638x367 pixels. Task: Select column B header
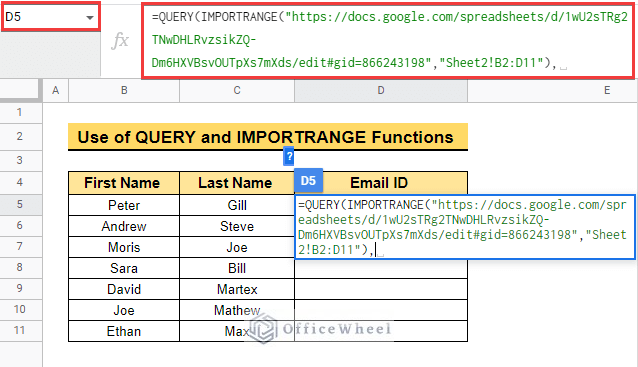pos(124,90)
